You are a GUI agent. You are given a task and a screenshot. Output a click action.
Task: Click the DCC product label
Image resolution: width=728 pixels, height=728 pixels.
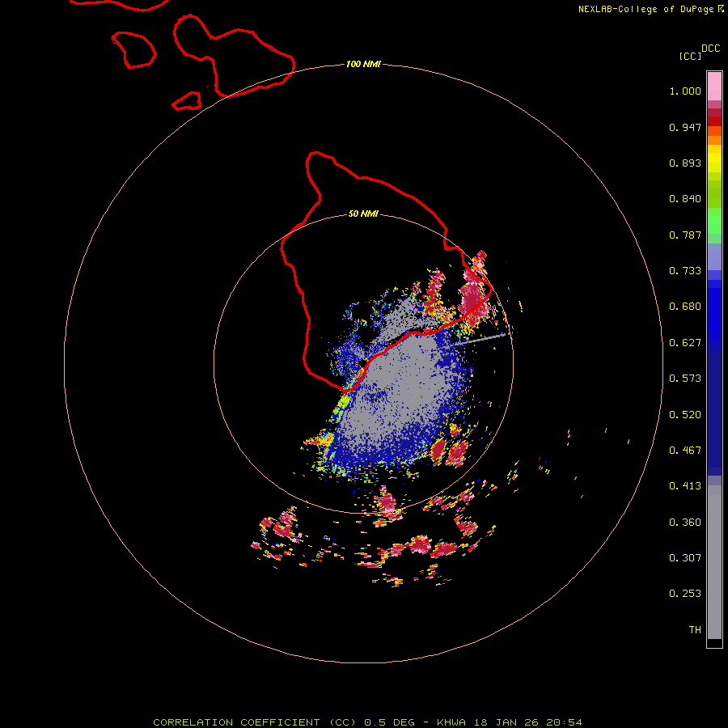click(x=711, y=49)
